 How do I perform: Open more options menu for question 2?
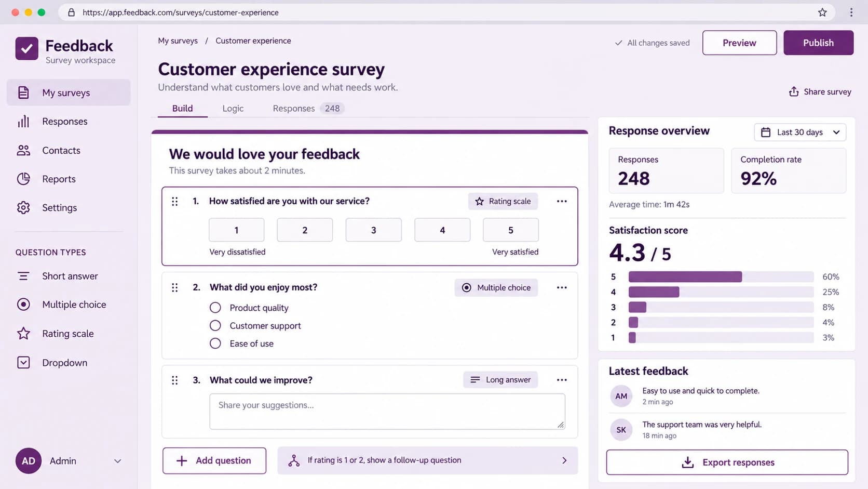(x=562, y=287)
